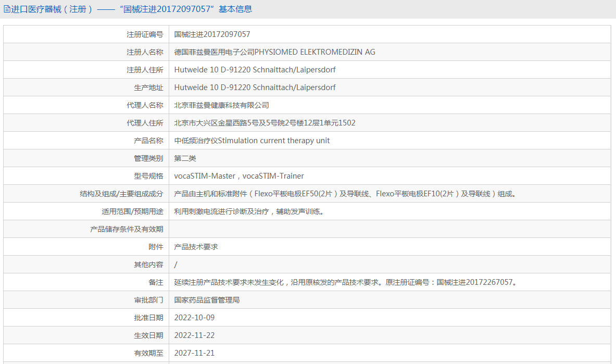Click the 其他内容 label
This screenshot has height=364, width=616.
point(148,265)
